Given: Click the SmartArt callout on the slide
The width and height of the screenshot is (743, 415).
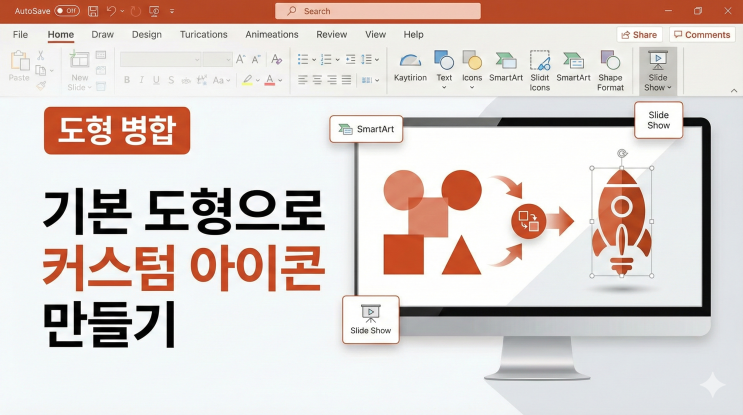Looking at the screenshot, I should pyautogui.click(x=366, y=129).
